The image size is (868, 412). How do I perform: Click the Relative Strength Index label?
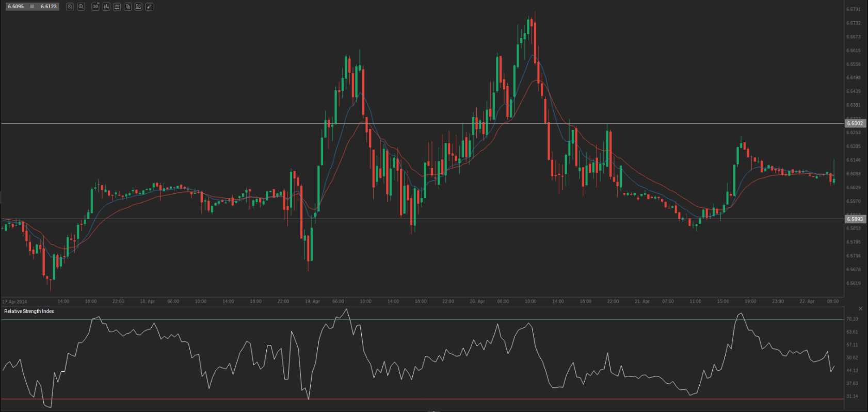coord(29,311)
